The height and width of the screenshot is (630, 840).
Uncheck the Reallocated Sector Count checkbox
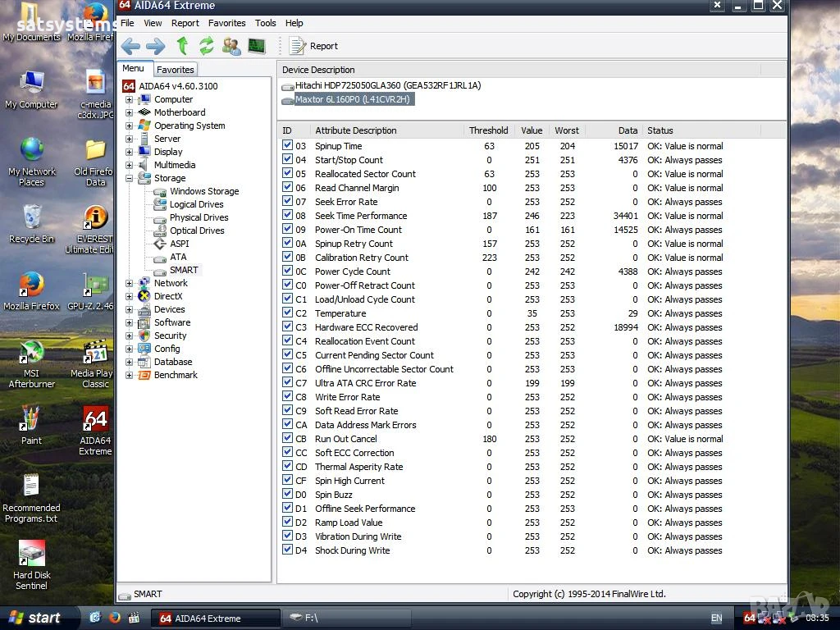287,174
